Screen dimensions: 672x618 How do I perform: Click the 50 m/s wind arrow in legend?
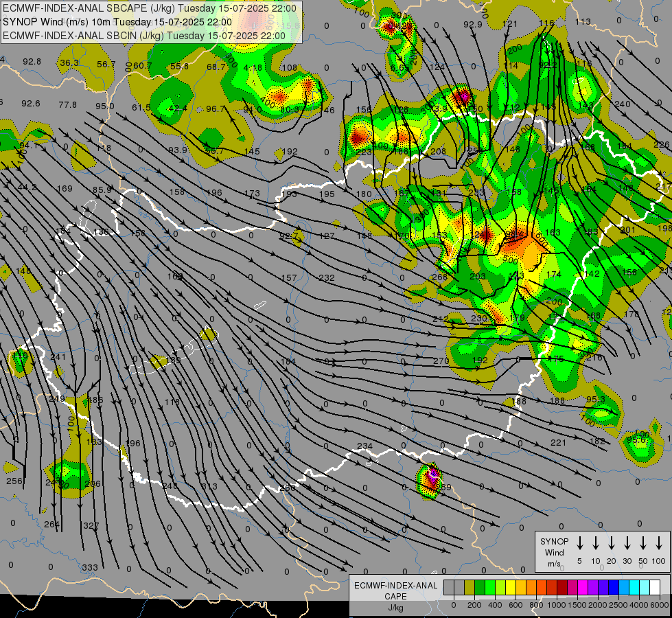click(x=643, y=542)
